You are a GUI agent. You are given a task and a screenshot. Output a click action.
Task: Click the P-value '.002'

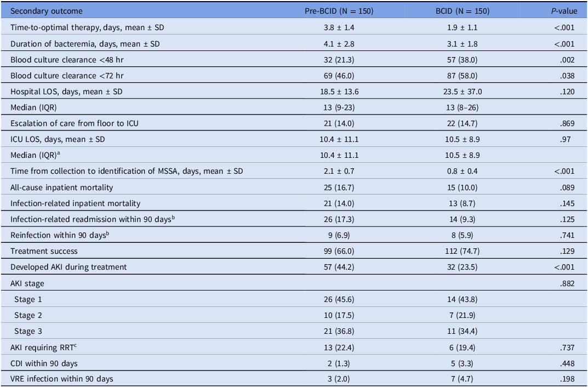coord(568,60)
